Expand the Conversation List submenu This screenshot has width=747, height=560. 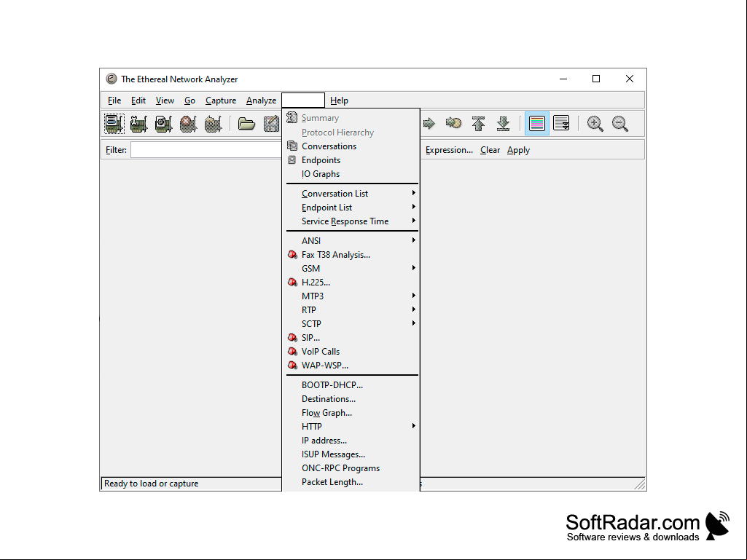(352, 193)
